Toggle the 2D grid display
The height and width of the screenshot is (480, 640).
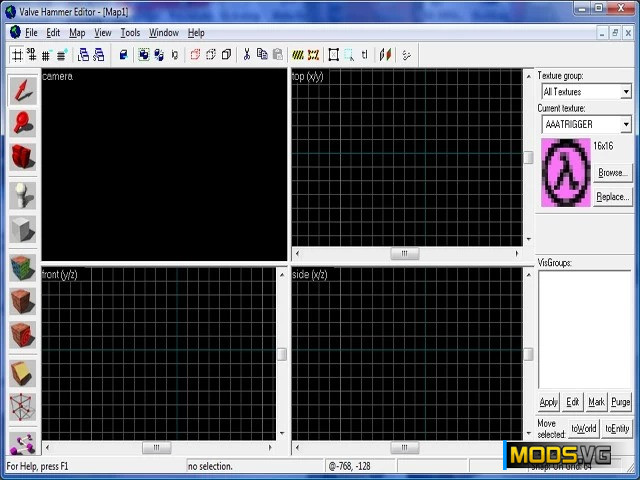click(17, 54)
